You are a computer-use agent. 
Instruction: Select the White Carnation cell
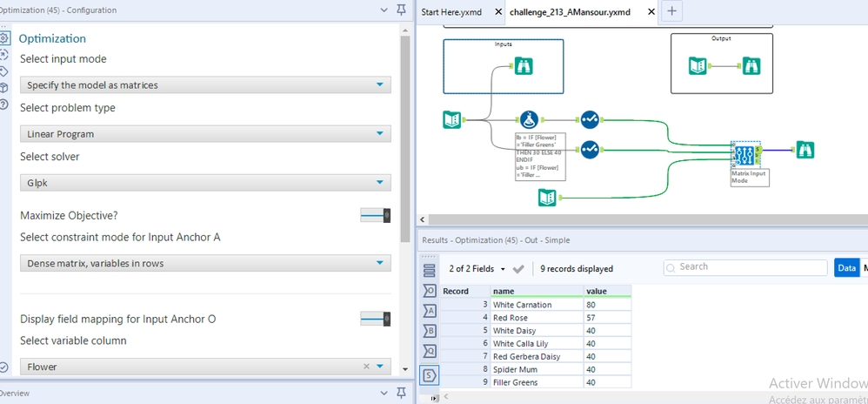point(537,305)
